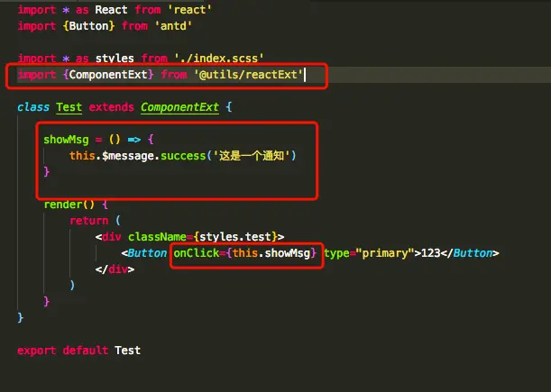Click the return keyword
This screenshot has height=392, width=551.
click(x=89, y=221)
